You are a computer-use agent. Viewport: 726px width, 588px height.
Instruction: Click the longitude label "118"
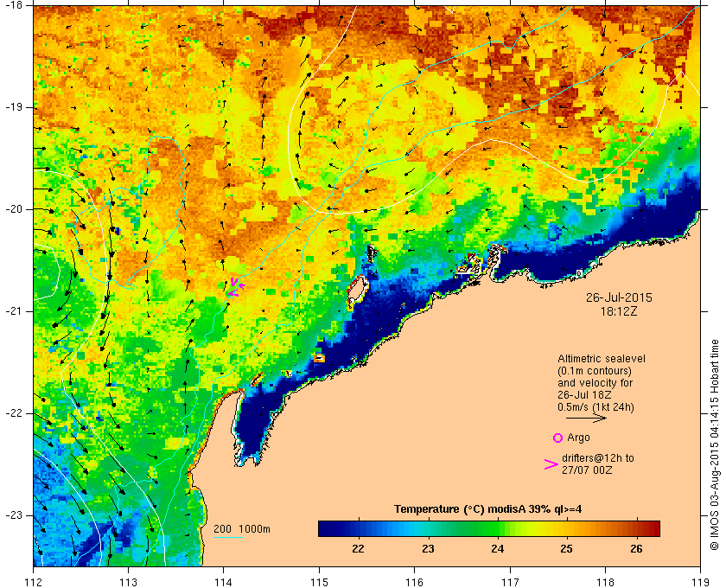(x=605, y=581)
